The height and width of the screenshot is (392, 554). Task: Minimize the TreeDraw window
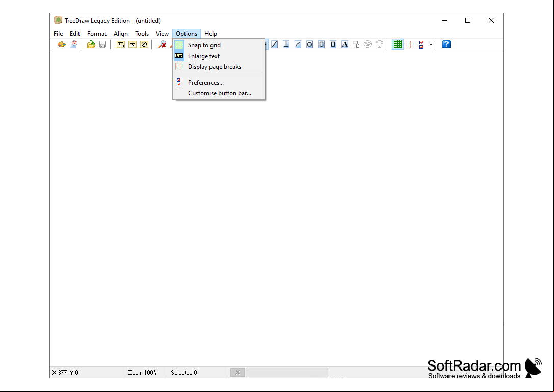pos(445,20)
